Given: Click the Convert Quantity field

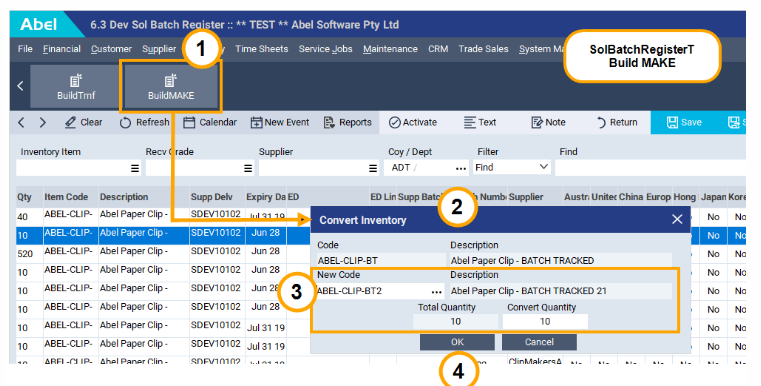Looking at the screenshot, I should pyautogui.click(x=545, y=321).
